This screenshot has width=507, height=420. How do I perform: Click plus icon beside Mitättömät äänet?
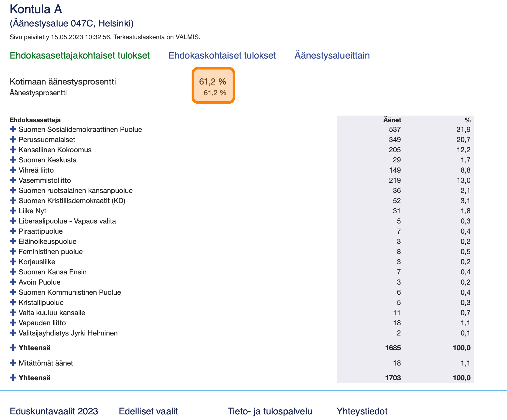point(13,363)
